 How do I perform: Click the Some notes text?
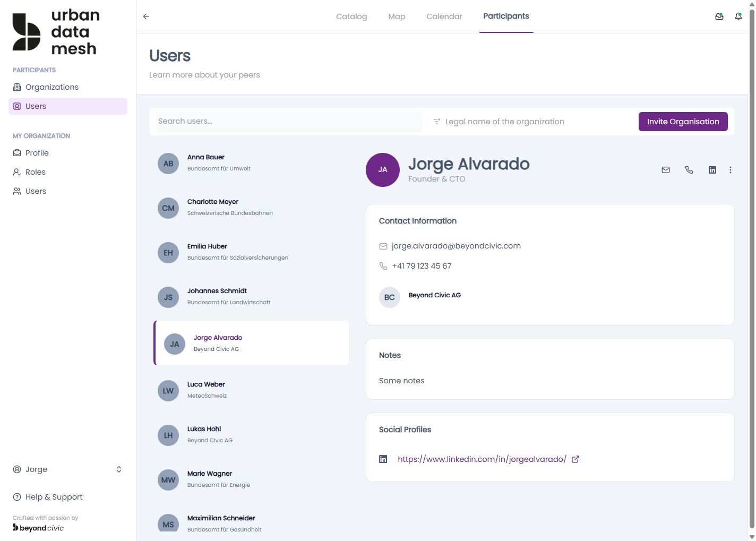coord(402,381)
